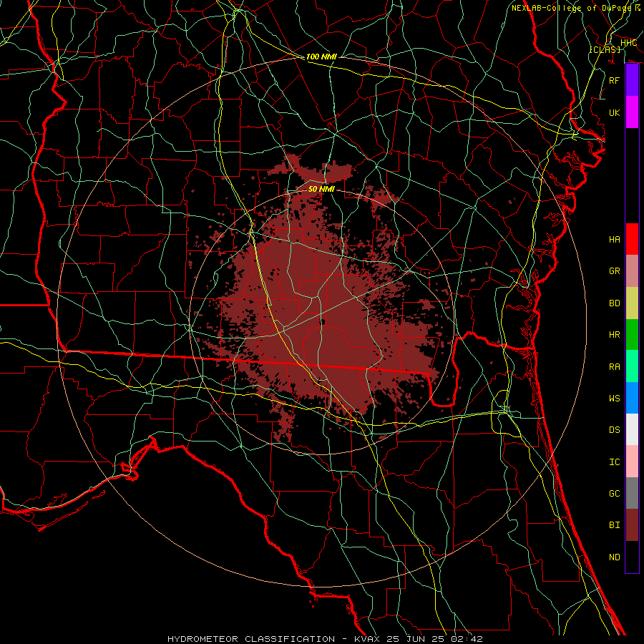644x644 pixels.
Task: Click the DS legend label
Action: pyautogui.click(x=615, y=430)
